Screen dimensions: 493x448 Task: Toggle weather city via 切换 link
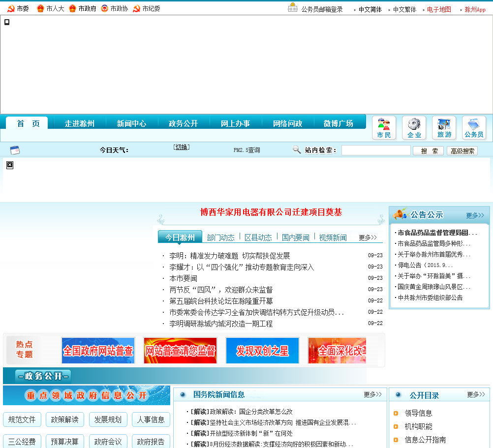click(182, 147)
